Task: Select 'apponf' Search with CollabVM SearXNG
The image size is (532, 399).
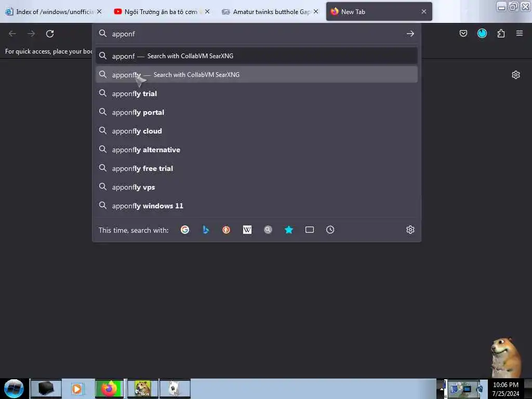Action: coord(257,56)
